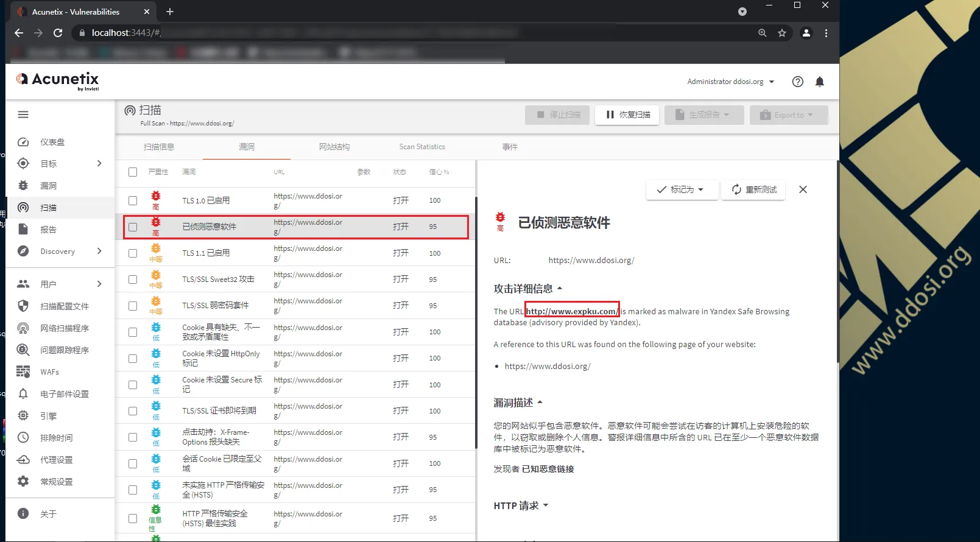Click the 重新测试 retest button
The height and width of the screenshot is (542, 980).
(x=754, y=189)
